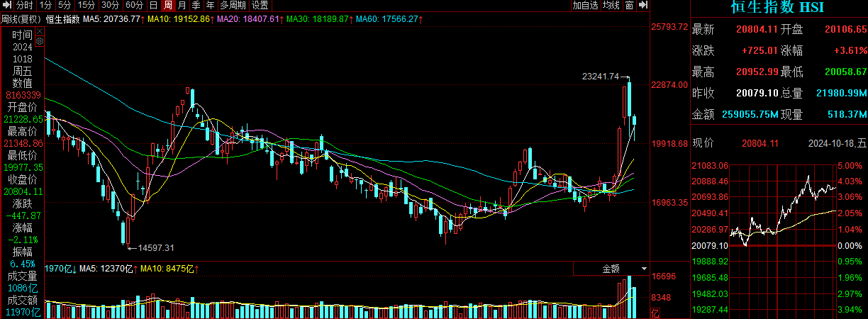Click the 最新 value 20804.11
The height and width of the screenshot is (319, 868).
(x=757, y=30)
